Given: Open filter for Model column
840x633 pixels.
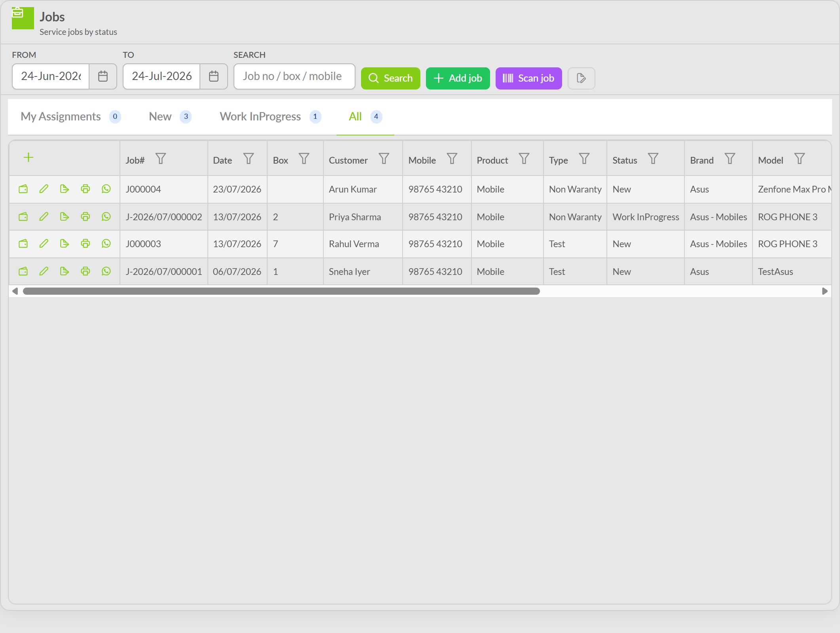Looking at the screenshot, I should [x=800, y=159].
